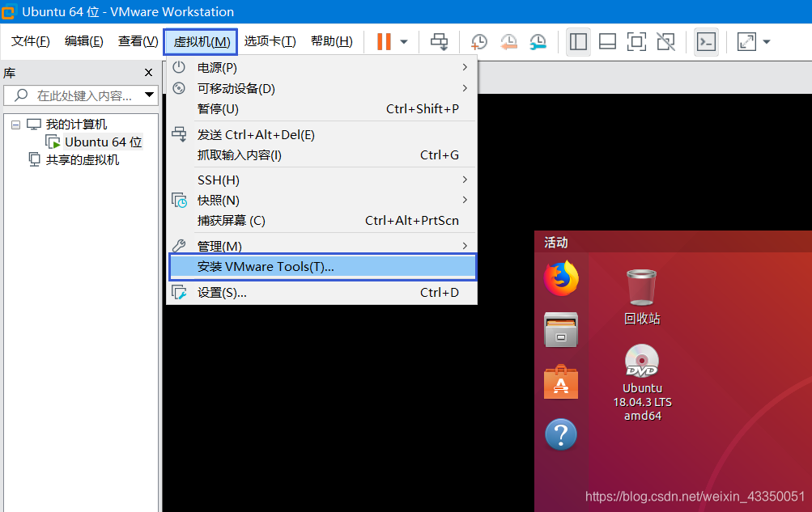Select 共享的虚拟机 in library tree

click(x=83, y=160)
